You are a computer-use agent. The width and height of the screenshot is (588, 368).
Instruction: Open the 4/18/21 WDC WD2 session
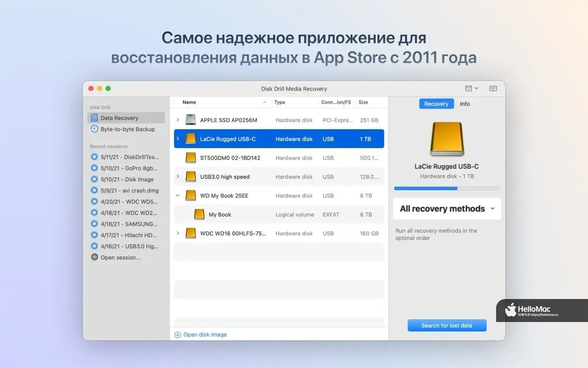(x=124, y=213)
